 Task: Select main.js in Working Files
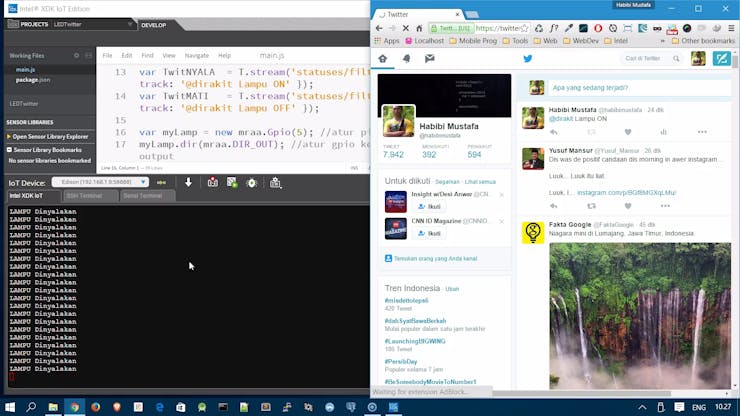pyautogui.click(x=25, y=69)
